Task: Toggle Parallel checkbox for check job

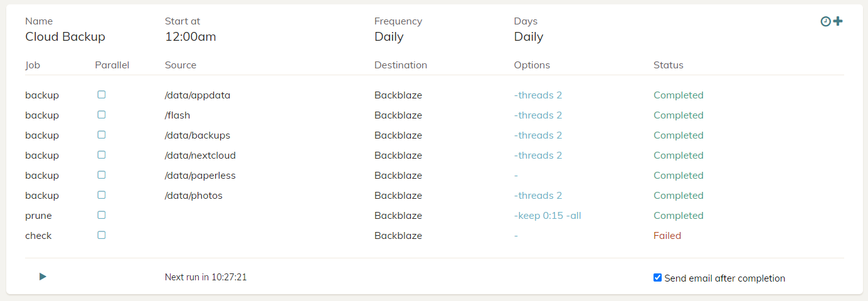Action: [102, 235]
